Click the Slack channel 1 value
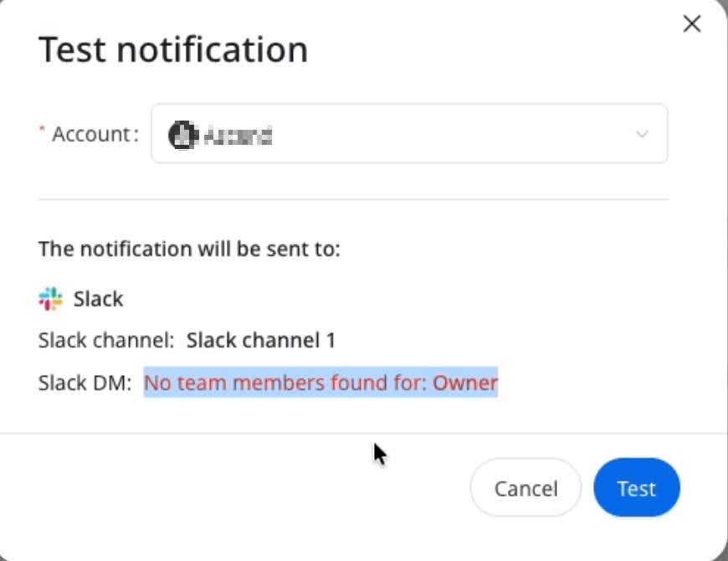Image resolution: width=728 pixels, height=561 pixels. (x=261, y=341)
